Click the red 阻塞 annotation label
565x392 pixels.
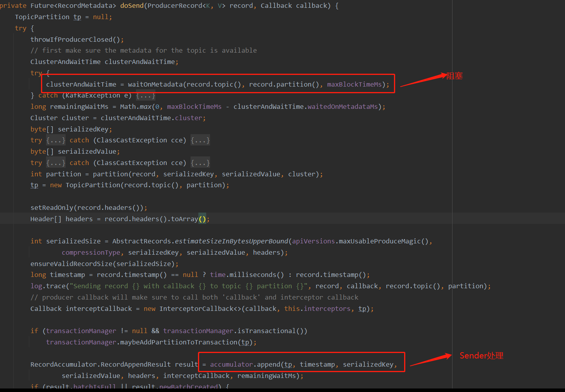tap(454, 76)
